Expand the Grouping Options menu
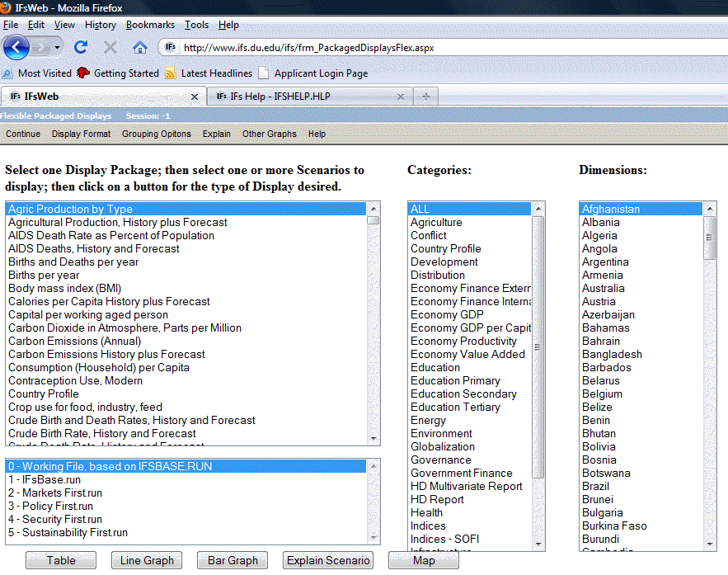 [156, 134]
